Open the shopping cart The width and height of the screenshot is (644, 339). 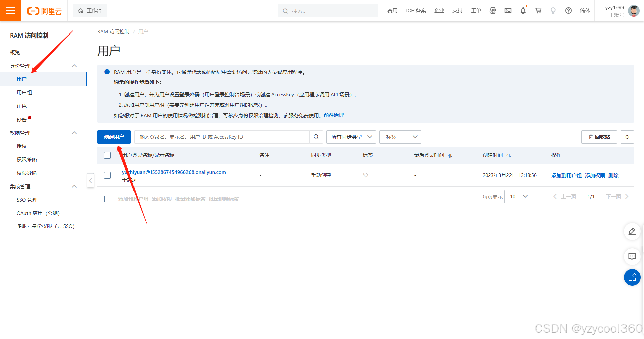tap(538, 11)
